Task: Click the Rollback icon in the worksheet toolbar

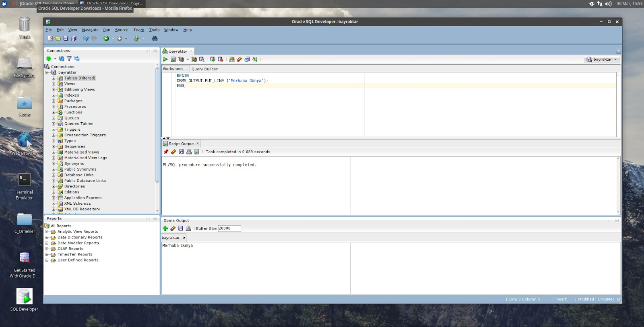Action: pos(221,59)
